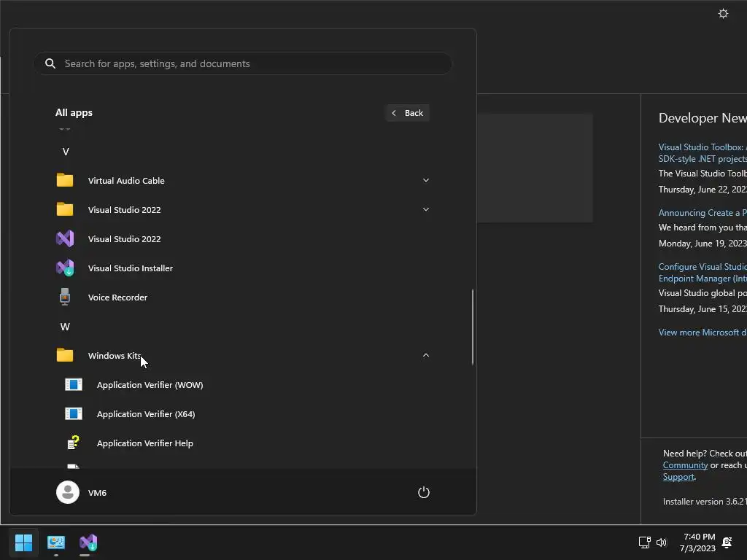Open the Community help link
The image size is (747, 560).
point(685,465)
